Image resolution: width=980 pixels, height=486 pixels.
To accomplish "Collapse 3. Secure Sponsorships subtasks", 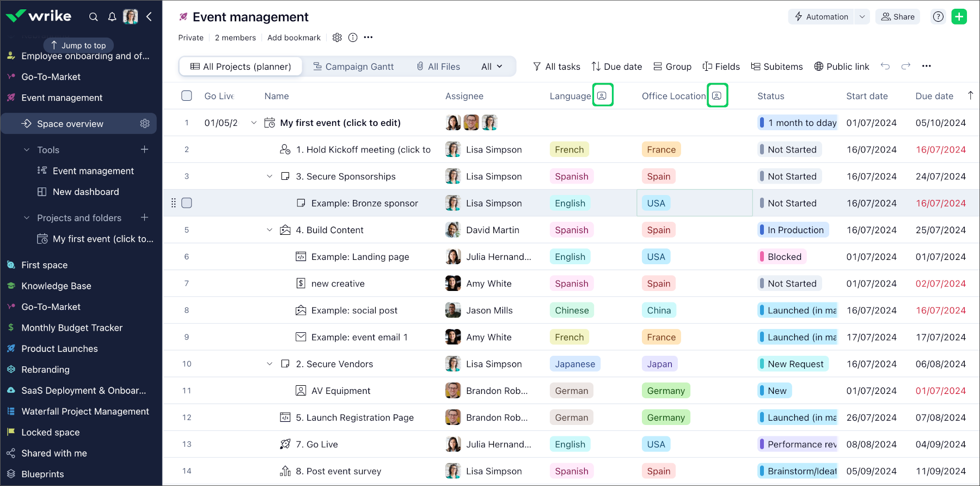I will pos(269,177).
